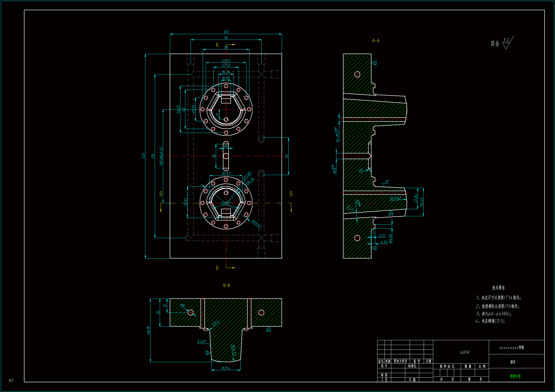Image resolution: width=555 pixels, height=392 pixels.
Task: Click the 型芯 part name cell
Action: click(x=513, y=362)
